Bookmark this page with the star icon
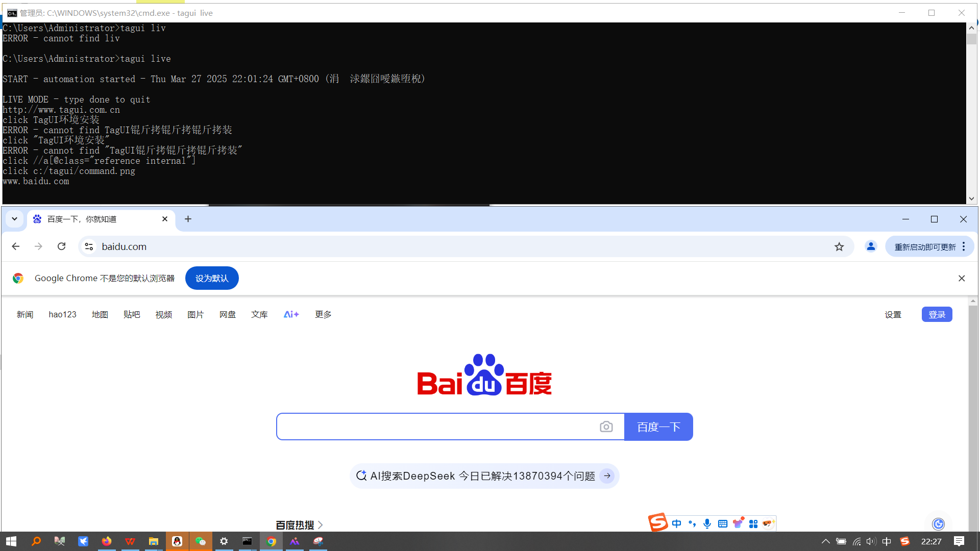 pos(839,247)
